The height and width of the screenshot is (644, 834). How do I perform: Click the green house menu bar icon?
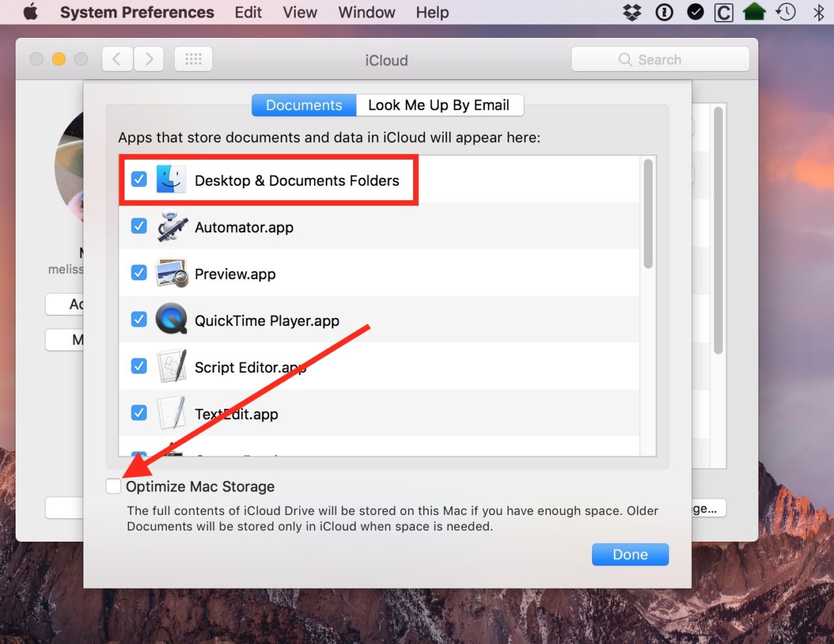[x=755, y=12]
